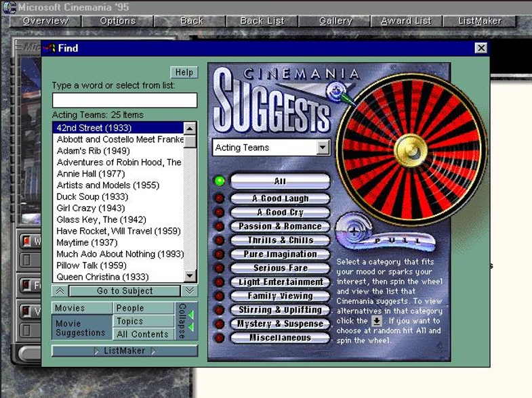
Task: Click the word search input field
Action: tap(125, 100)
